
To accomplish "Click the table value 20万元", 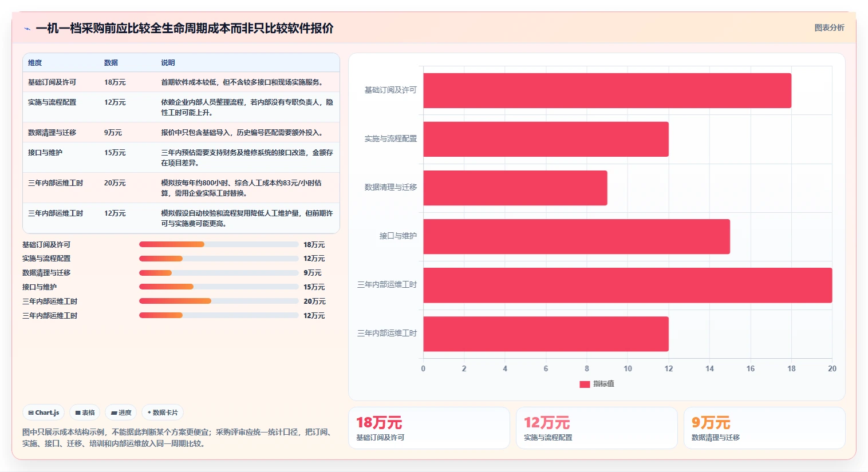I will 115,183.
